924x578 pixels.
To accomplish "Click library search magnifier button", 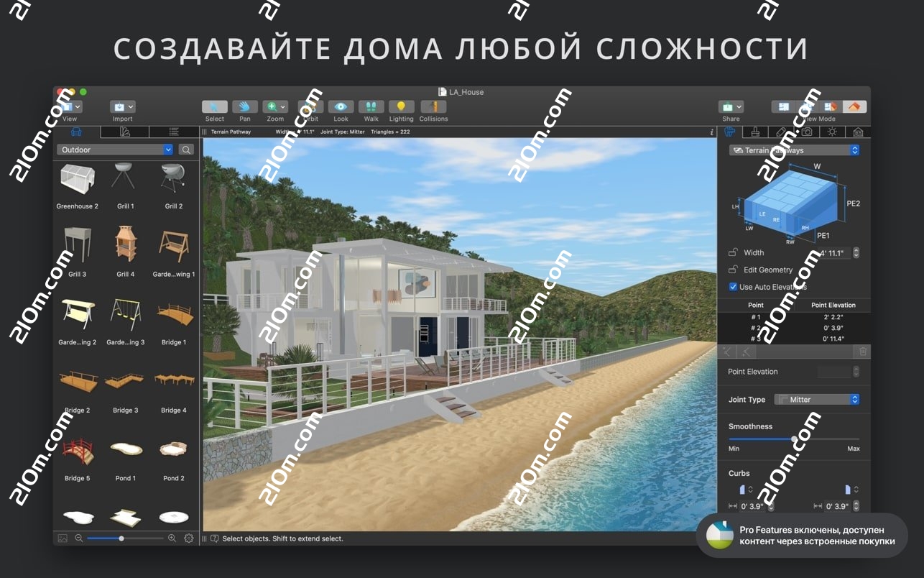I will 186,150.
